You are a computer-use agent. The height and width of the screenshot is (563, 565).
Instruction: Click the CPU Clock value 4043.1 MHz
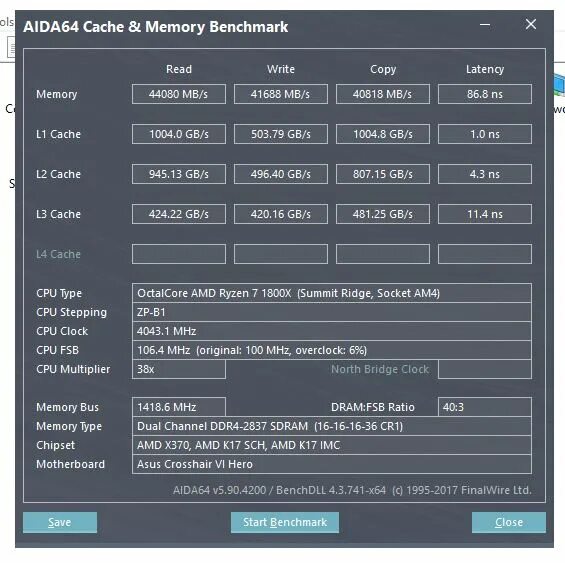pos(332,331)
